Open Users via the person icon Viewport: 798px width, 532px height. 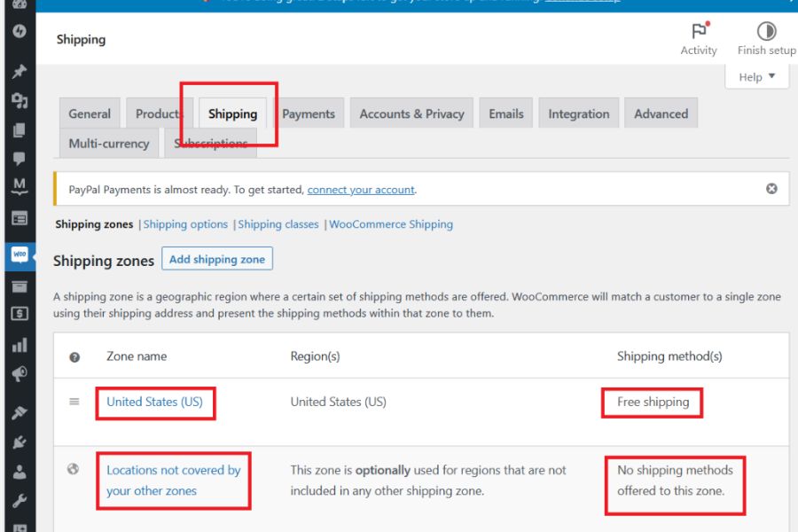pyautogui.click(x=20, y=472)
